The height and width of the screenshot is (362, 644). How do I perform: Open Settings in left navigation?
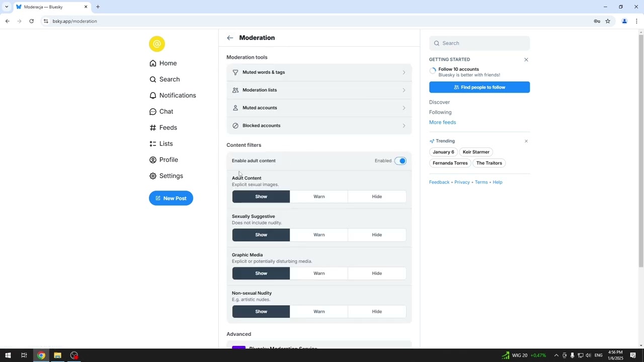(166, 176)
